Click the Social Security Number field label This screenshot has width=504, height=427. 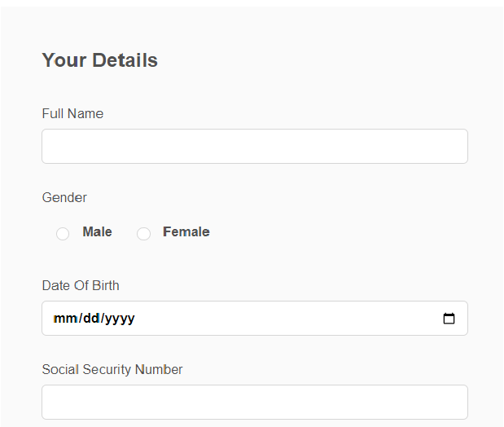(x=112, y=369)
